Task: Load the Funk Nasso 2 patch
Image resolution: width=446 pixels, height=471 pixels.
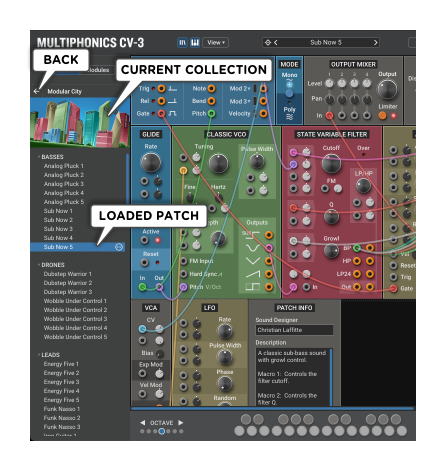Action: click(62, 418)
